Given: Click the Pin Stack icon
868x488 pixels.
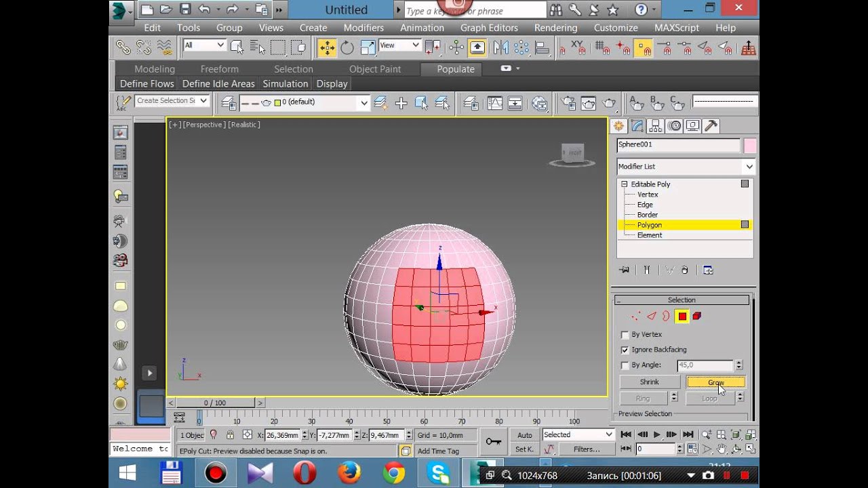Looking at the screenshot, I should tap(625, 270).
